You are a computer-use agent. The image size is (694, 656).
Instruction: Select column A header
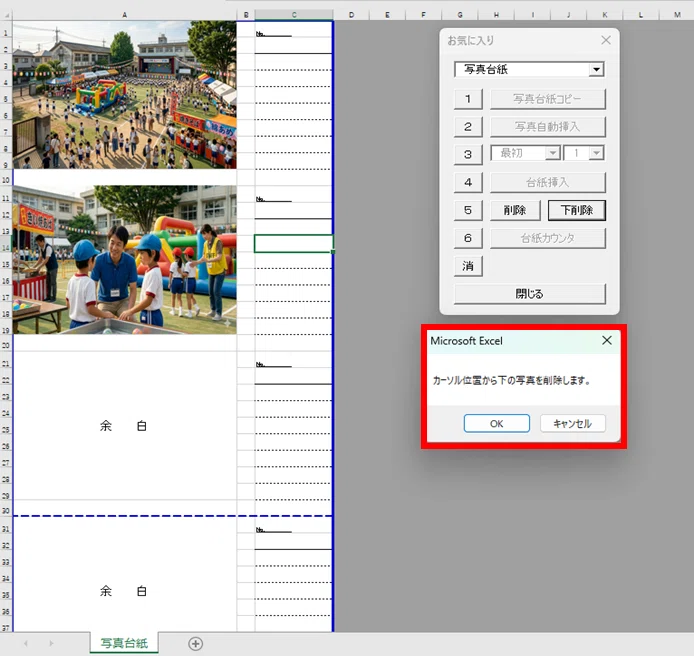[x=124, y=15]
